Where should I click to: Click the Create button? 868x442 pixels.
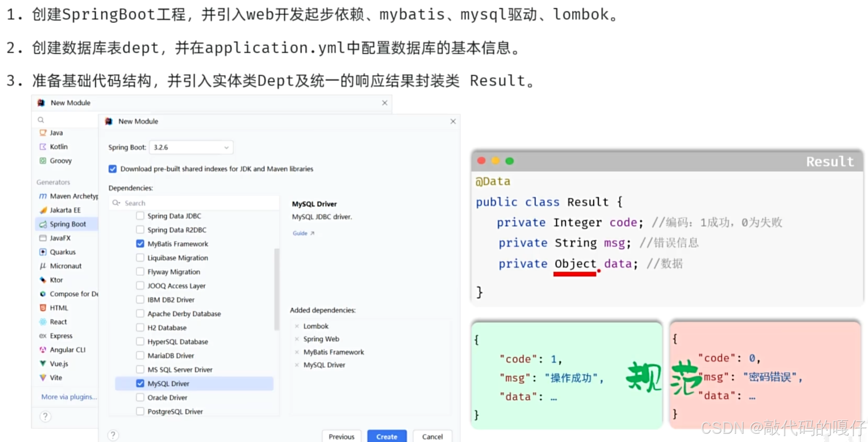(386, 436)
